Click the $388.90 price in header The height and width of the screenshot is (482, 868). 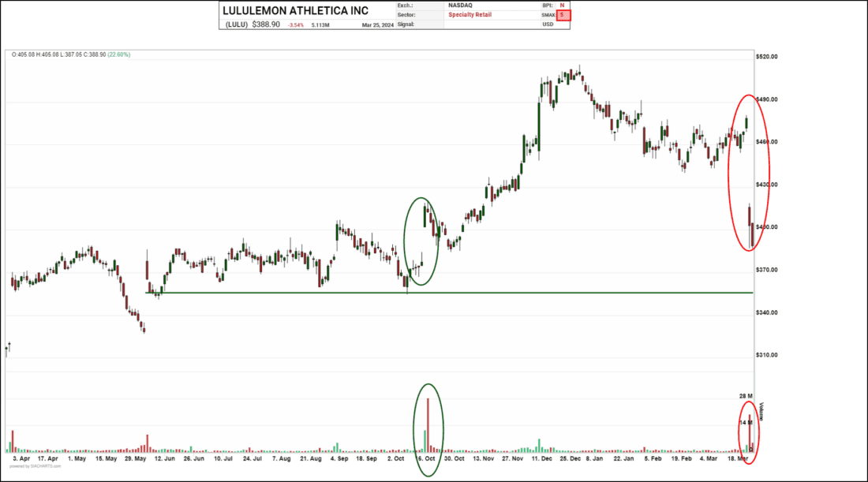point(268,25)
